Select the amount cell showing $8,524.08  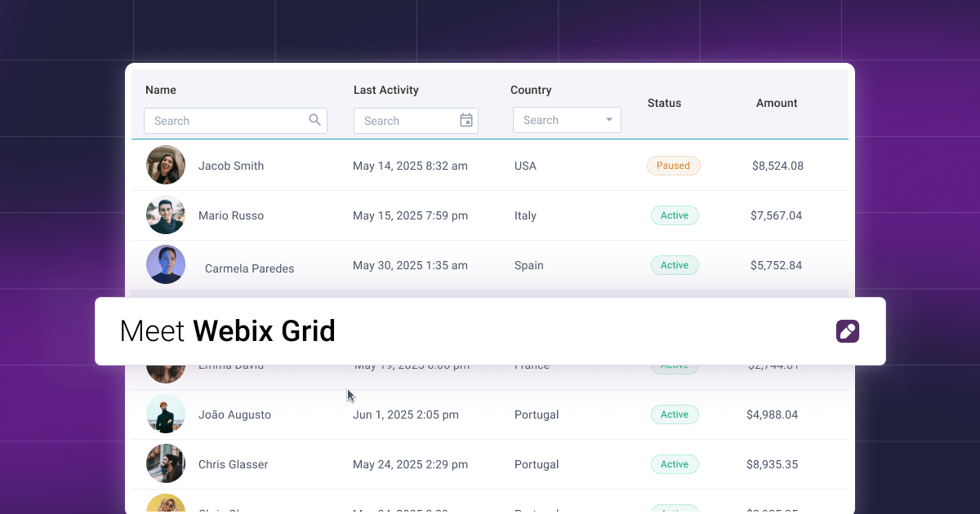coord(777,165)
